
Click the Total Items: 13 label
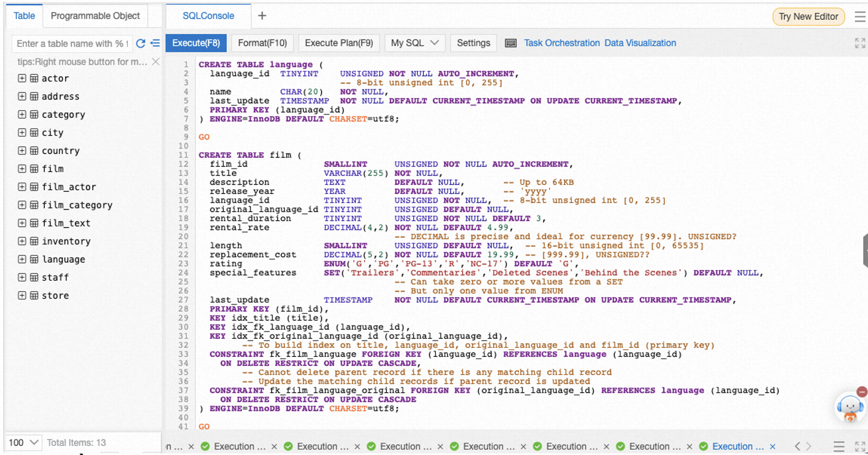(76, 442)
